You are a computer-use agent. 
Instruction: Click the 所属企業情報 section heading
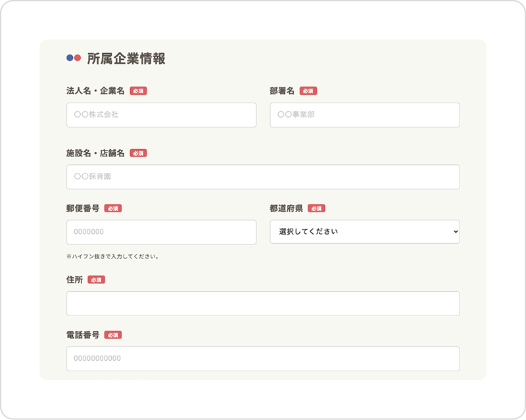(x=126, y=58)
